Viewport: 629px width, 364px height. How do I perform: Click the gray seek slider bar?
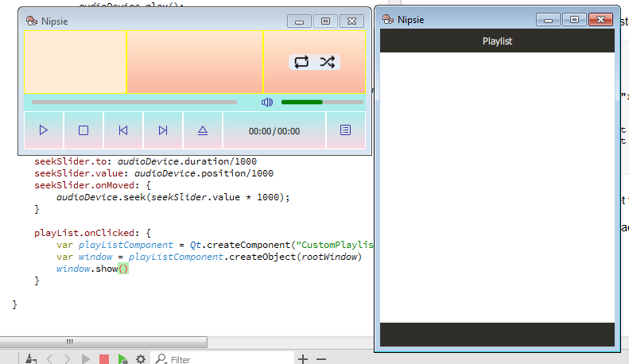(134, 103)
